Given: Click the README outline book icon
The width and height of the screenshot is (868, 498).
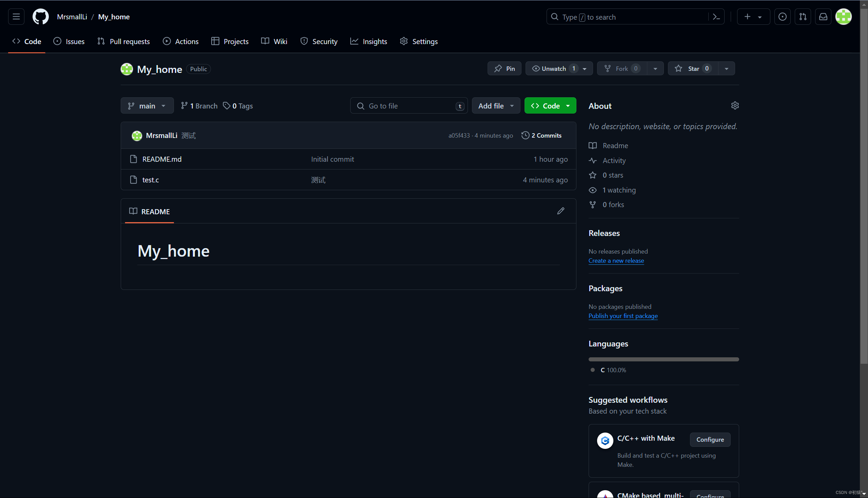Looking at the screenshot, I should [x=133, y=211].
